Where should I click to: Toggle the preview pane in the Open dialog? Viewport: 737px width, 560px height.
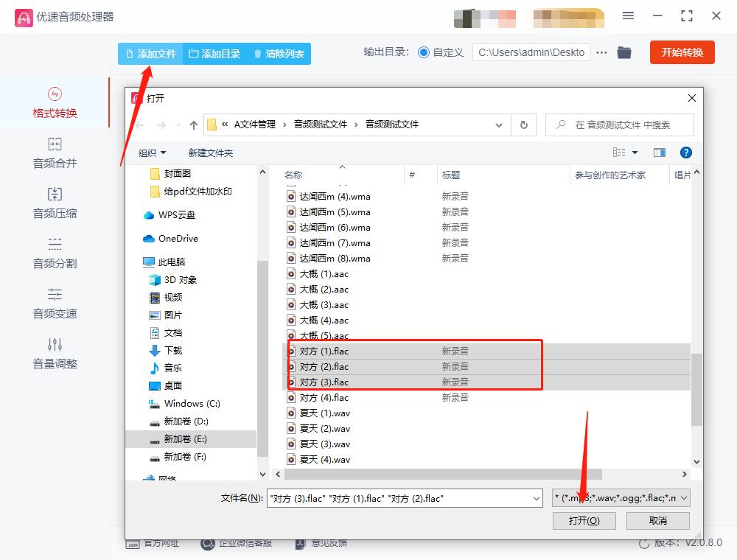[658, 152]
